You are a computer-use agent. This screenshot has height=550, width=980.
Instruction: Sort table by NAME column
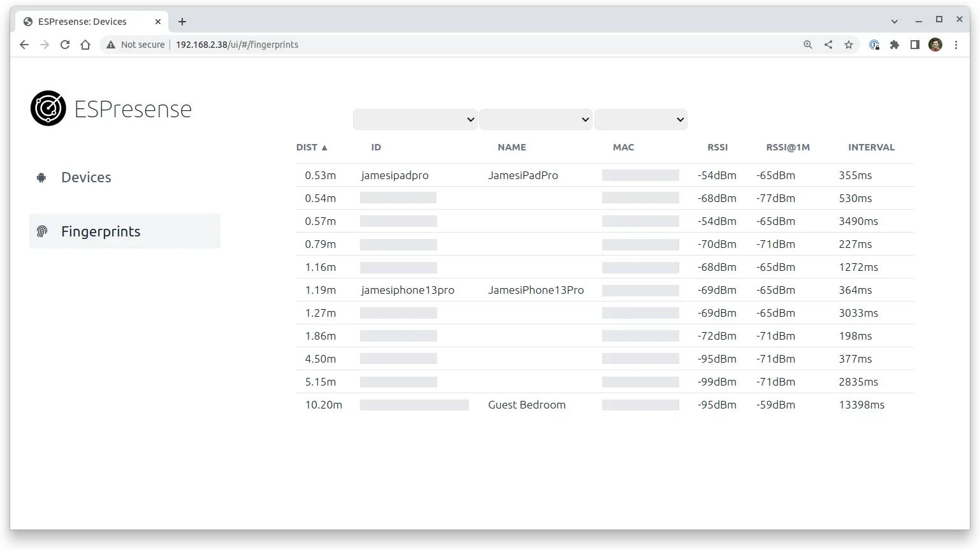[512, 147]
